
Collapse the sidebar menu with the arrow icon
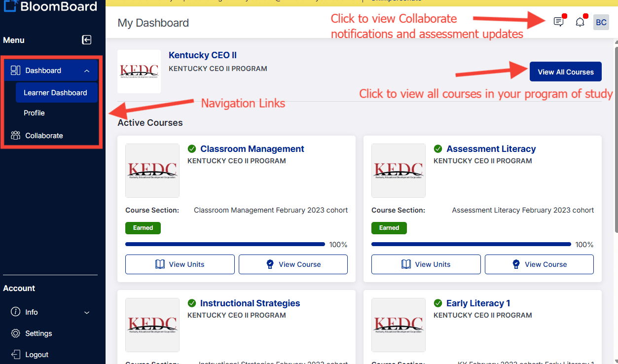pos(87,40)
